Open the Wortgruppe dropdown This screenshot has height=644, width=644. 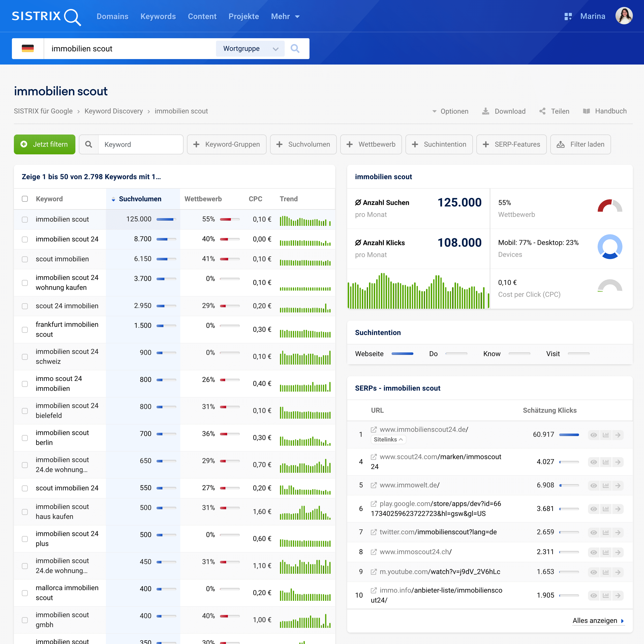(250, 49)
